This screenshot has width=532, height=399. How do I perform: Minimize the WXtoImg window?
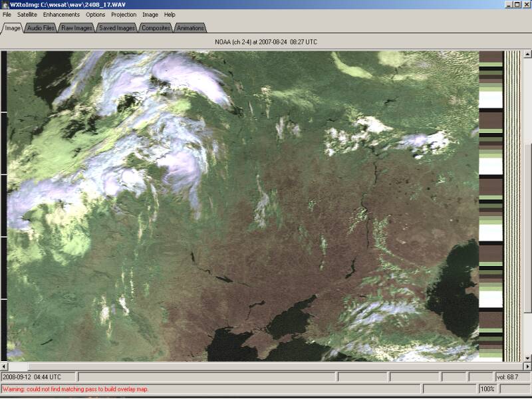(x=508, y=5)
